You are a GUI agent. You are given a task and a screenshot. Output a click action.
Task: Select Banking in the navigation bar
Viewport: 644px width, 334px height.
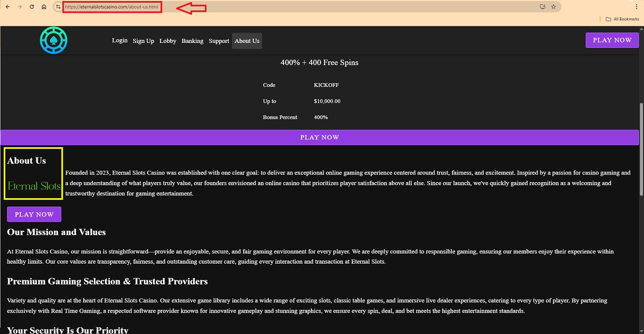192,41
